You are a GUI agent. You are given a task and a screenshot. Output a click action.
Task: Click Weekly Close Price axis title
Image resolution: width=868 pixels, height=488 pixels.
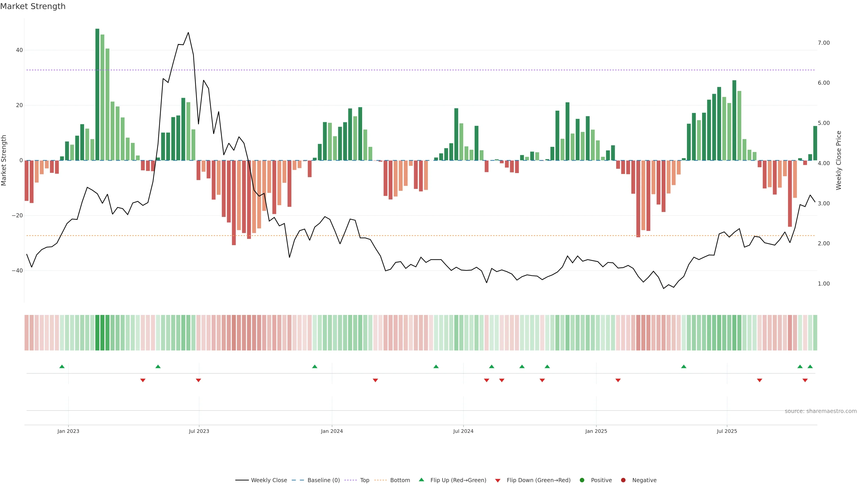[839, 160]
